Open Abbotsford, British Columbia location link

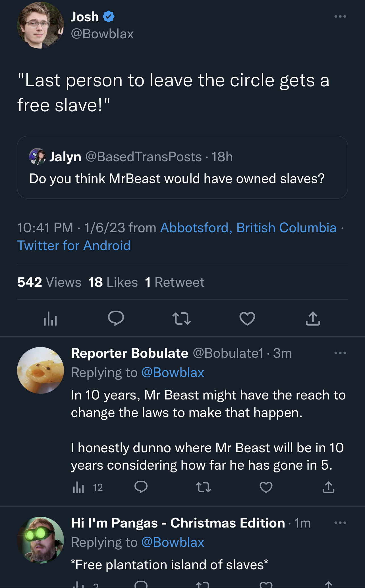coord(248,227)
